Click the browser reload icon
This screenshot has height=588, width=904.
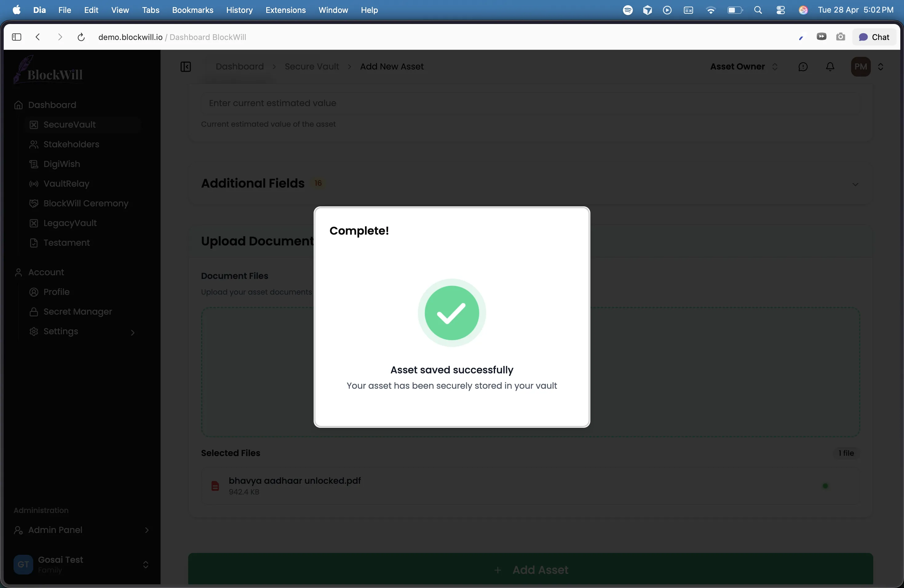coord(81,37)
